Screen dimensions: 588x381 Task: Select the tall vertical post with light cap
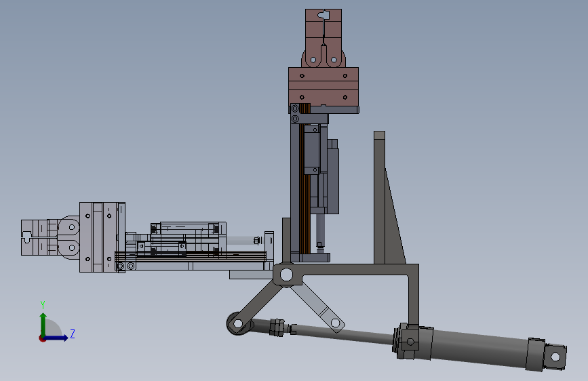click(x=380, y=198)
